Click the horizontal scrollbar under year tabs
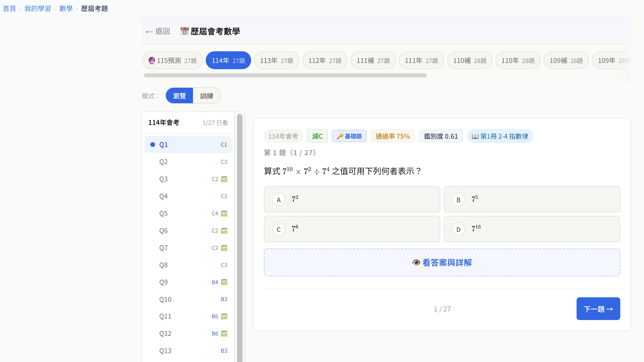 pos(285,75)
